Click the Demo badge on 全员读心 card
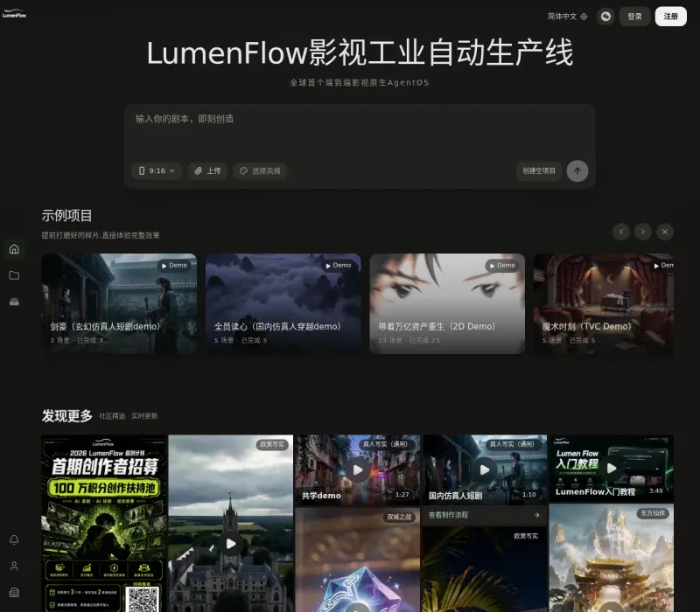Image resolution: width=700 pixels, height=612 pixels. [x=339, y=266]
